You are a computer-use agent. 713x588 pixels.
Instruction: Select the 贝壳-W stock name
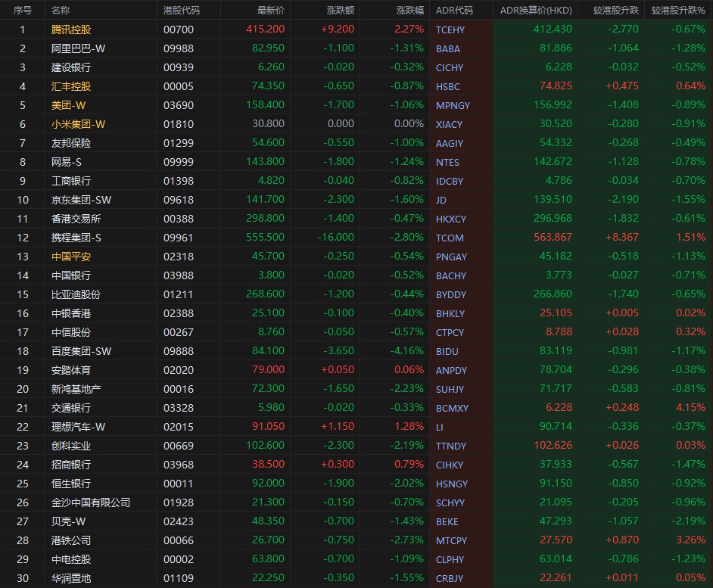pyautogui.click(x=68, y=521)
